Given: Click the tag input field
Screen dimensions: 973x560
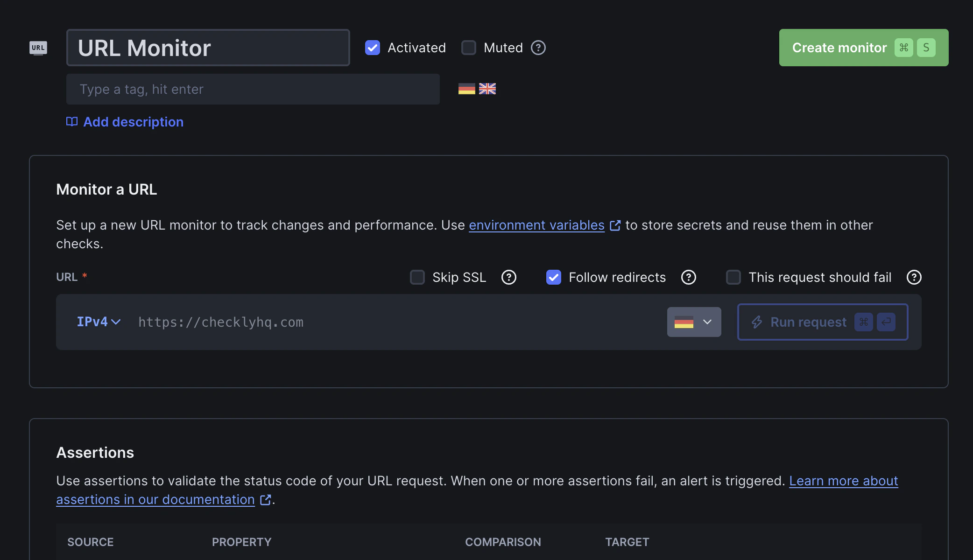Looking at the screenshot, I should point(252,89).
